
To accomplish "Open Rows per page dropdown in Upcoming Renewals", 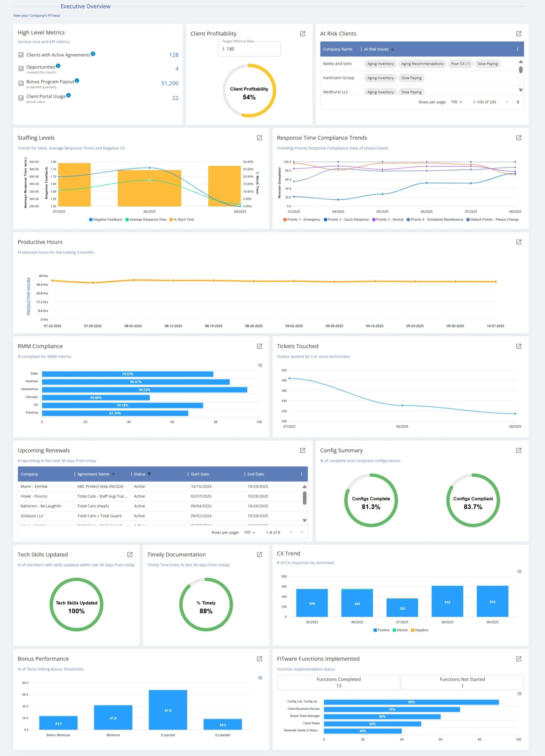I will (x=249, y=532).
